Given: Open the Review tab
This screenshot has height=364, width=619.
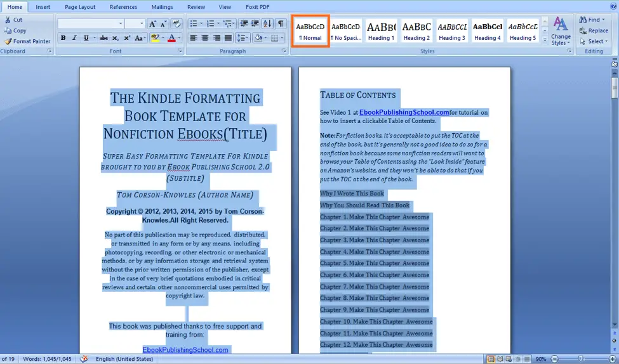Looking at the screenshot, I should [196, 7].
